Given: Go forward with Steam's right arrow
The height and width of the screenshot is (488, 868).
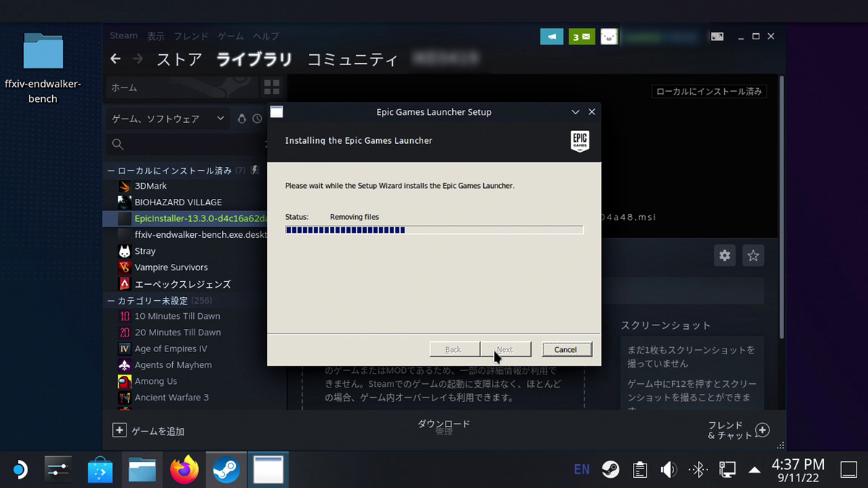Looking at the screenshot, I should click(137, 59).
